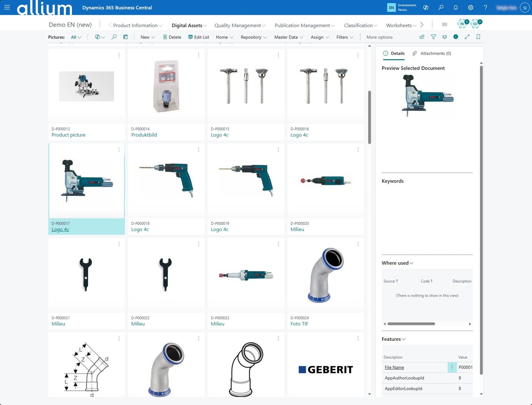The image size is (532, 405).
Task: Click the bookmark icon in the toolbar
Action: [x=478, y=37]
